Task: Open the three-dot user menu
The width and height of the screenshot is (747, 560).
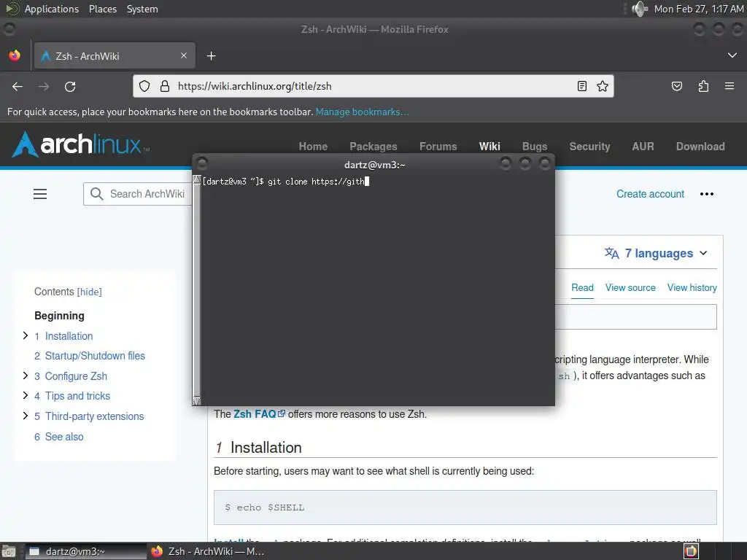Action: (706, 194)
